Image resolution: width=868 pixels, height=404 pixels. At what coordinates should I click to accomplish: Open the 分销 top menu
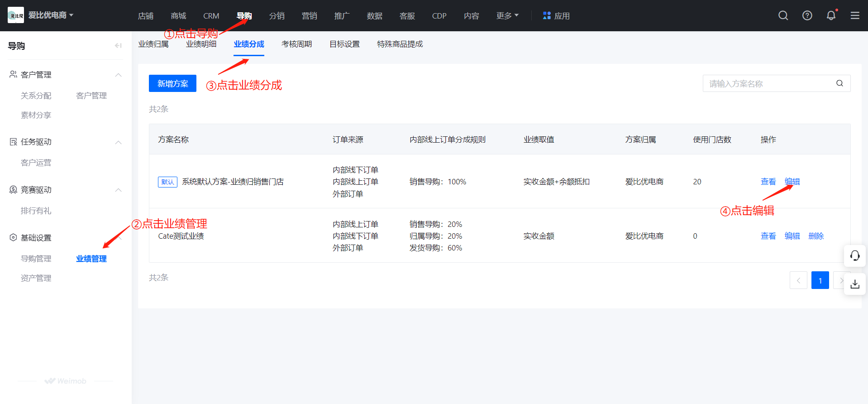277,16
